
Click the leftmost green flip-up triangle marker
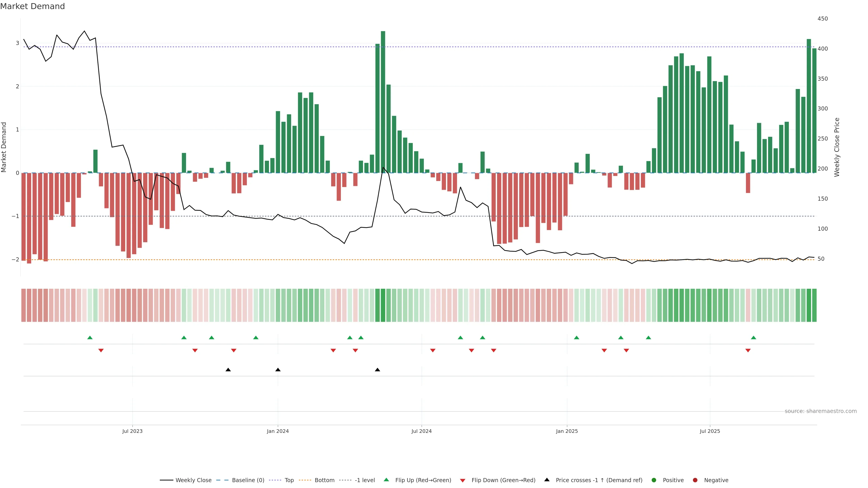90,338
